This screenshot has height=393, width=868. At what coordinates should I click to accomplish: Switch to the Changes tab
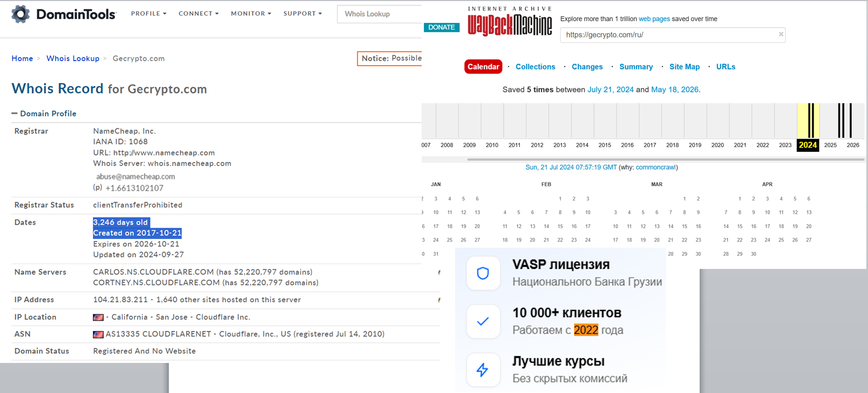[x=587, y=67]
